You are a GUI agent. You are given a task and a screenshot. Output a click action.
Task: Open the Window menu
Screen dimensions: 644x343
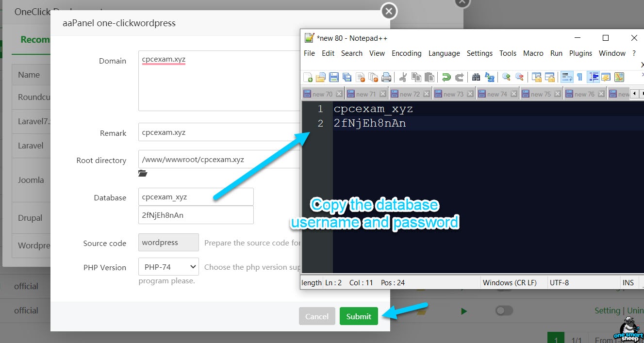coord(612,53)
